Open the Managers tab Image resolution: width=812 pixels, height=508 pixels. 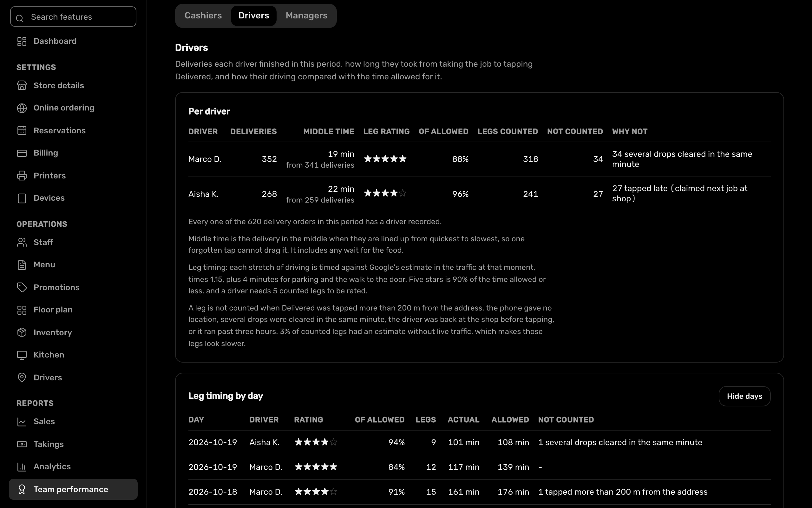306,16
